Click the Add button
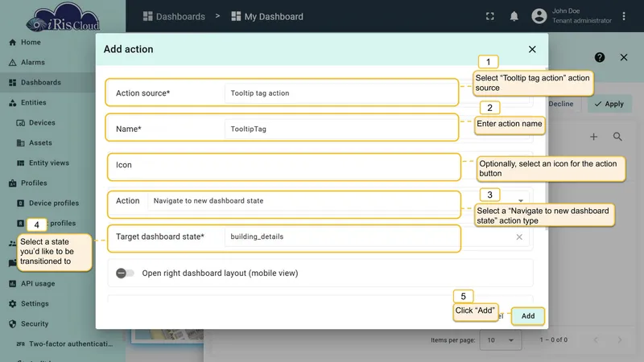The image size is (644, 362). 528,316
